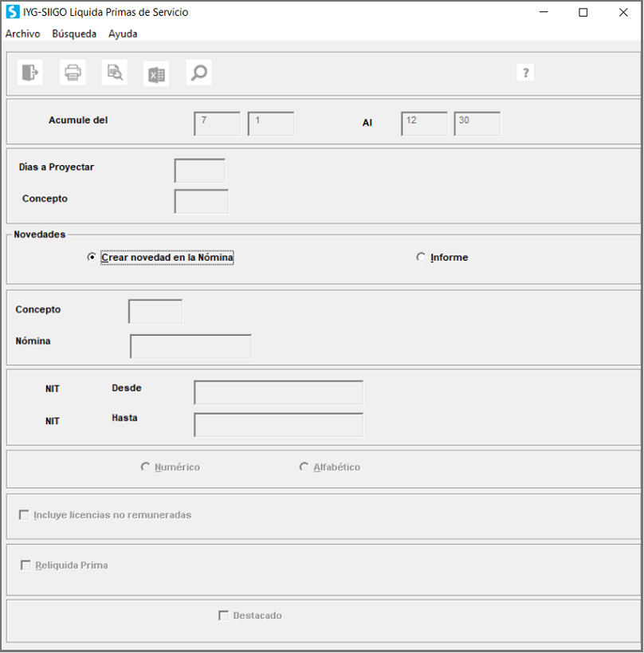Click the Al day field showing 30
The image size is (644, 653).
tap(477, 124)
